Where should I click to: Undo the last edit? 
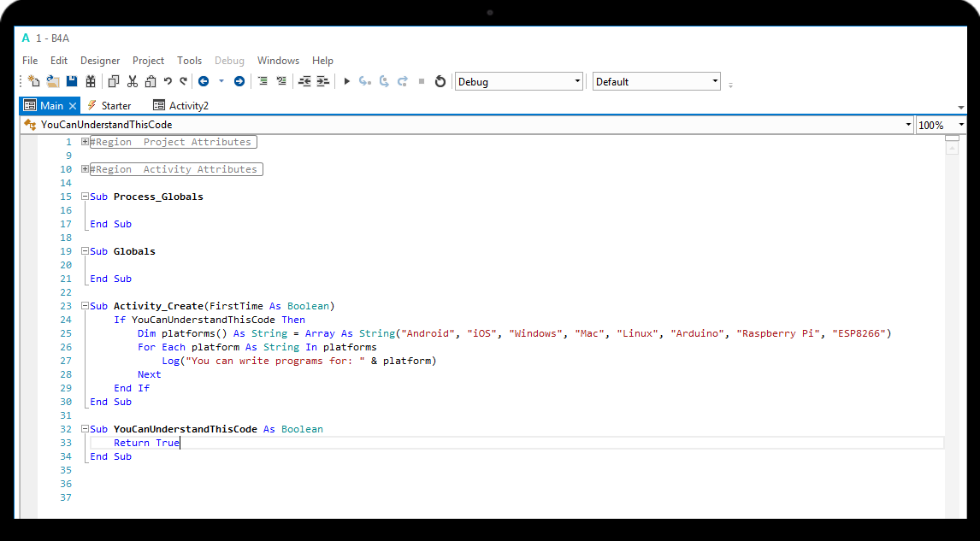pos(168,81)
